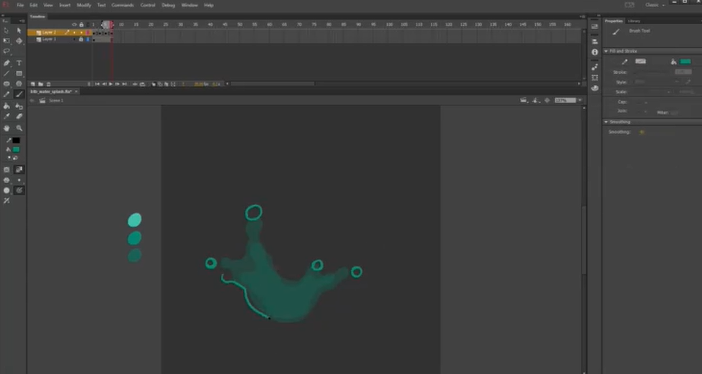Click the Scene 1 breadcrumb

click(x=56, y=100)
